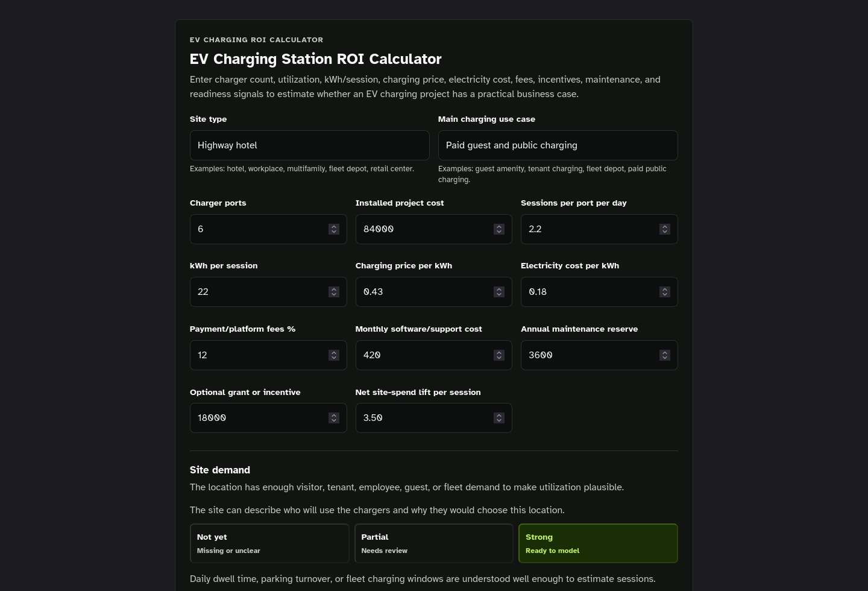Focus the Sessions per port per day field

click(599, 229)
